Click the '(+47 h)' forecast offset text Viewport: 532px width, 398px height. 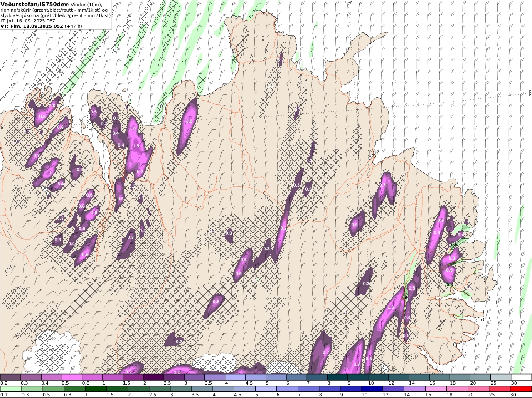[x=73, y=26]
